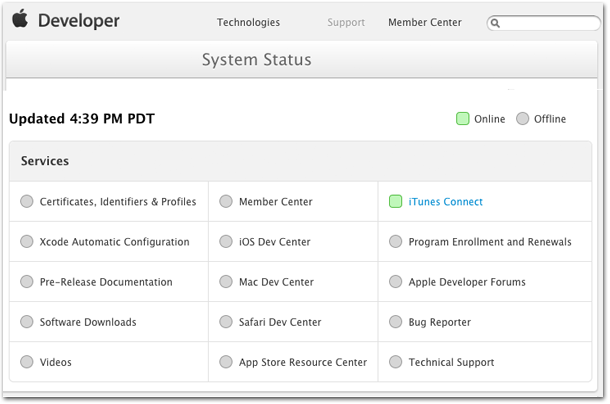Select iOS Dev Center text
Image resolution: width=610 pixels, height=404 pixels.
point(275,242)
